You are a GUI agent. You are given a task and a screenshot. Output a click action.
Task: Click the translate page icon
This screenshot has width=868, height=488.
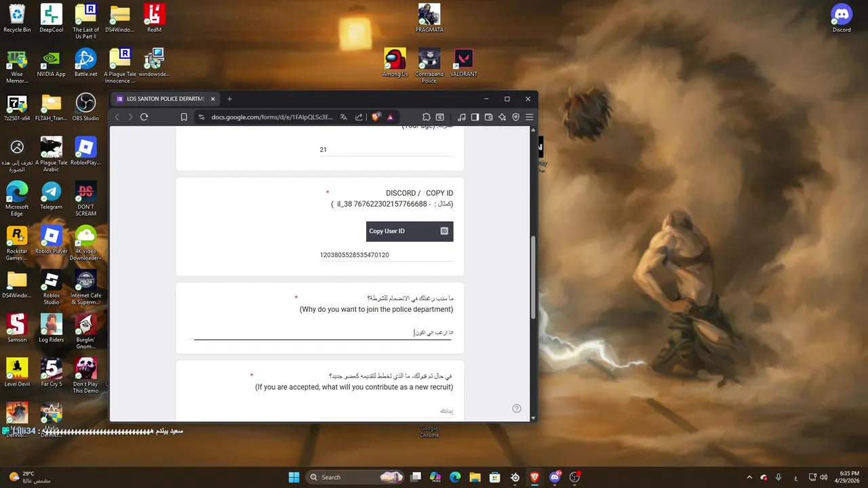tap(343, 117)
